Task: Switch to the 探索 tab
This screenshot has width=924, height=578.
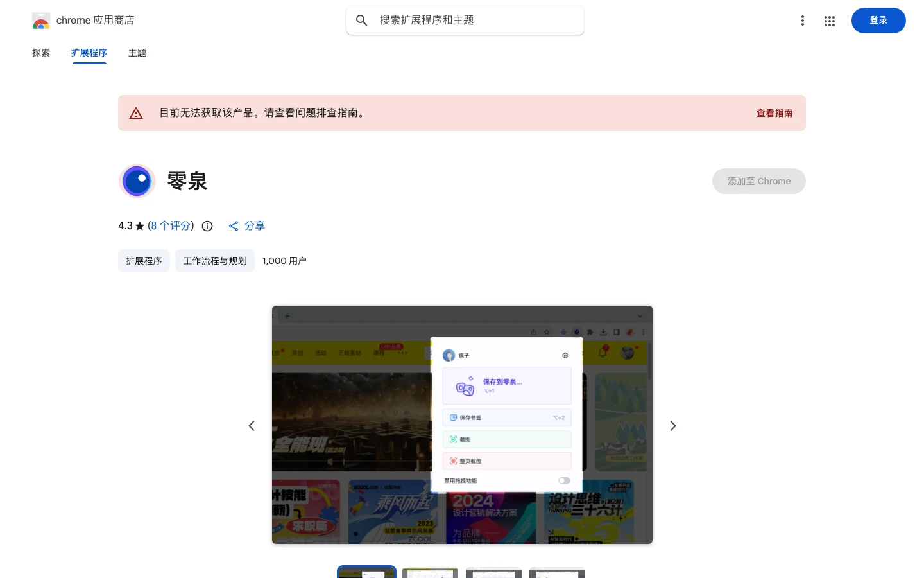Action: (41, 53)
